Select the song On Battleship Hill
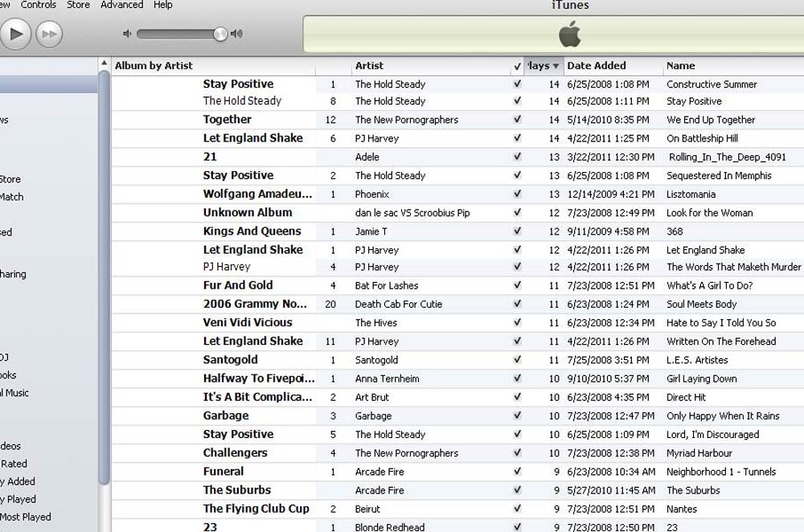 702,138
